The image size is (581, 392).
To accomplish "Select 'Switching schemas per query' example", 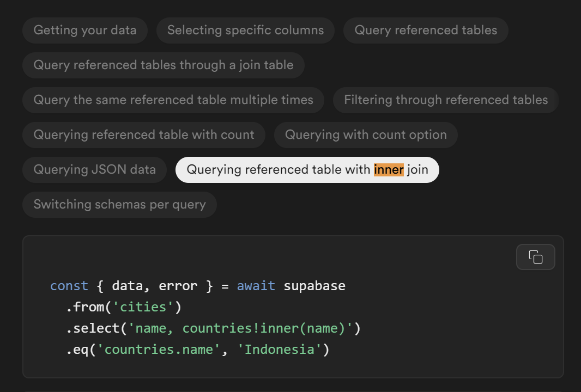I will [120, 204].
